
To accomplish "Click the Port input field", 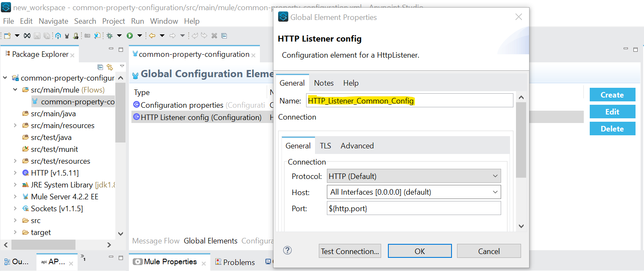I will (414, 208).
